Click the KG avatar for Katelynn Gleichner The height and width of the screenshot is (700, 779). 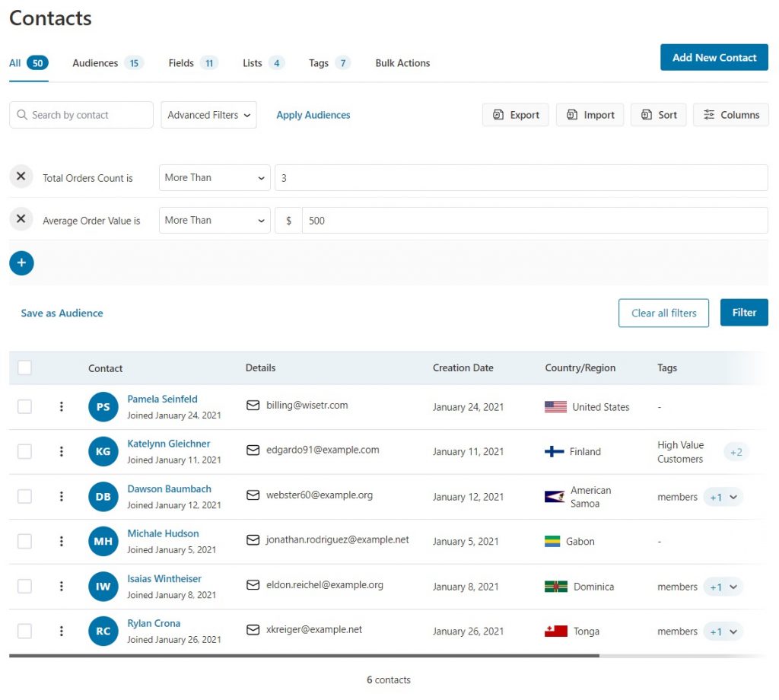pyautogui.click(x=103, y=452)
